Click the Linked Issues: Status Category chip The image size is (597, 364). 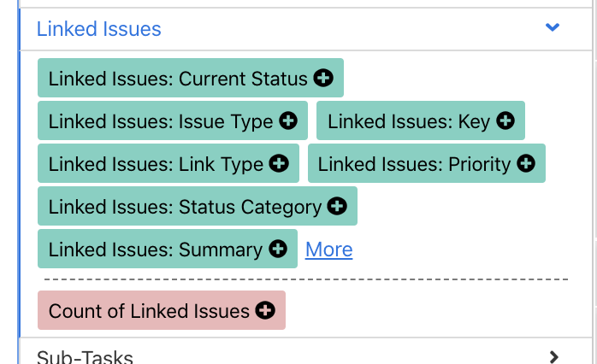pos(185,207)
